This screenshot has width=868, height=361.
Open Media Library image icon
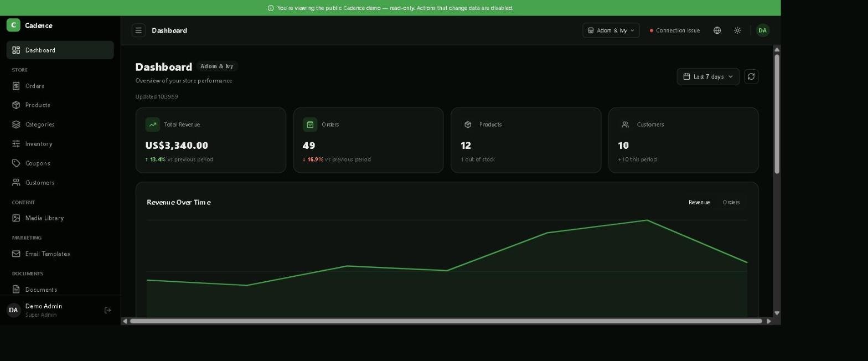[x=16, y=218]
